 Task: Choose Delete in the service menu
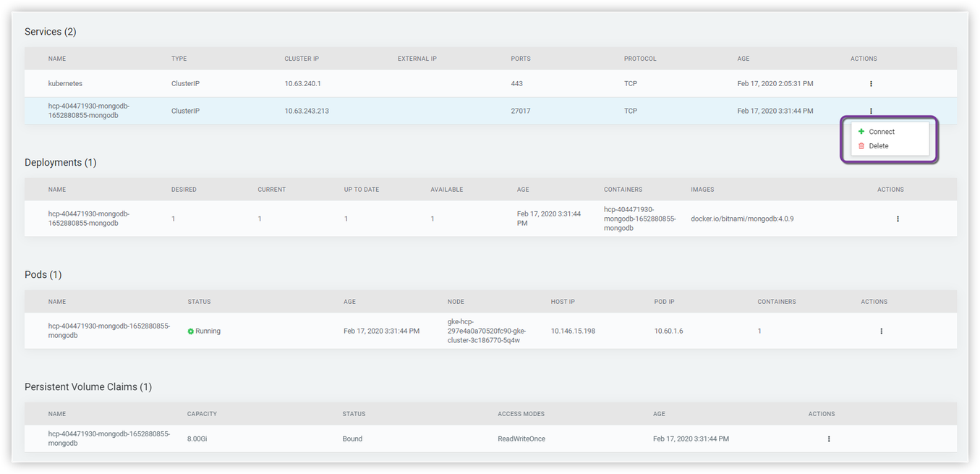[879, 146]
